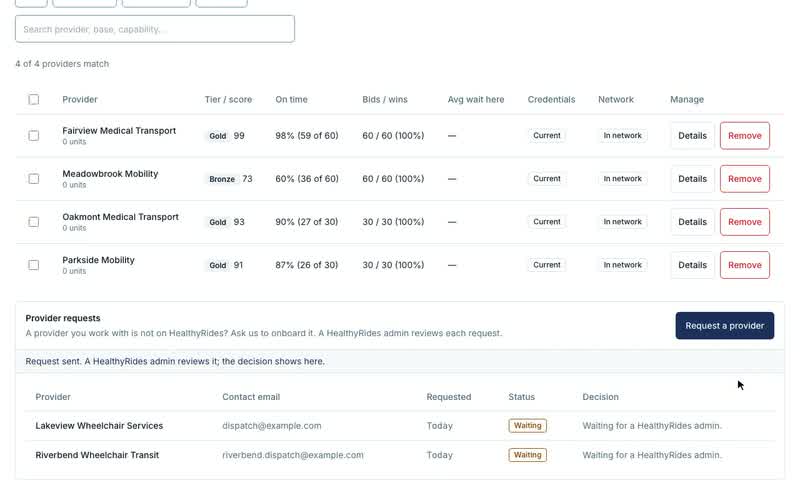Remove Parkside Mobility from network
800x500 pixels.
[745, 265]
